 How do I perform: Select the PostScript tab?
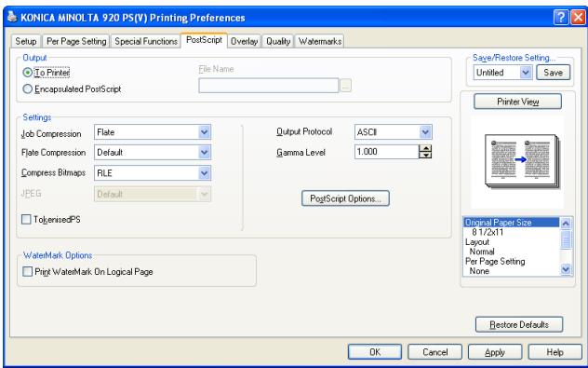tap(204, 40)
